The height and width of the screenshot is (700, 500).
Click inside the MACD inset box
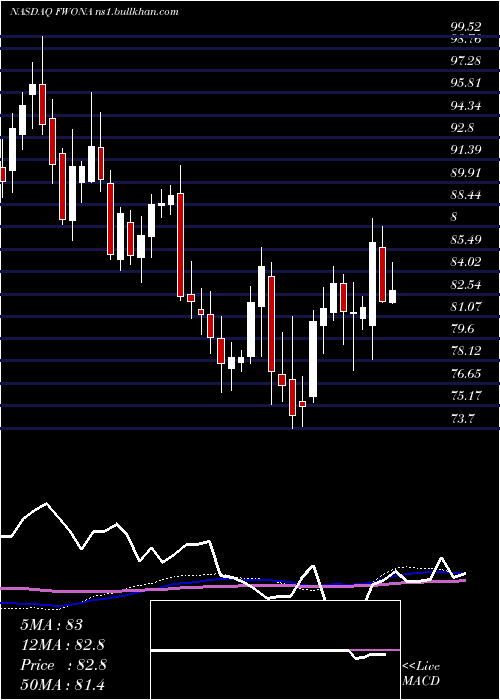(x=275, y=650)
